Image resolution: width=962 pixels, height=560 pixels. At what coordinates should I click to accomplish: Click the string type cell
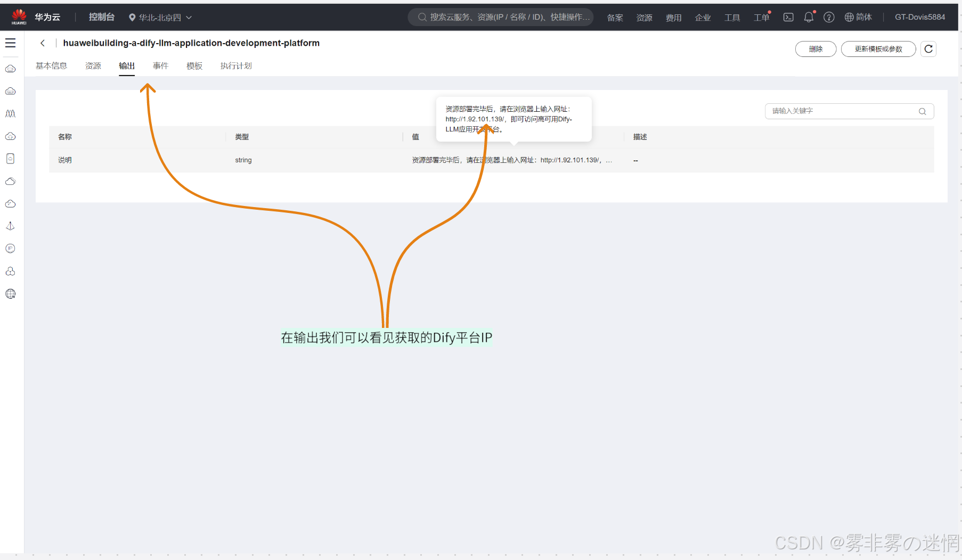pos(243,160)
